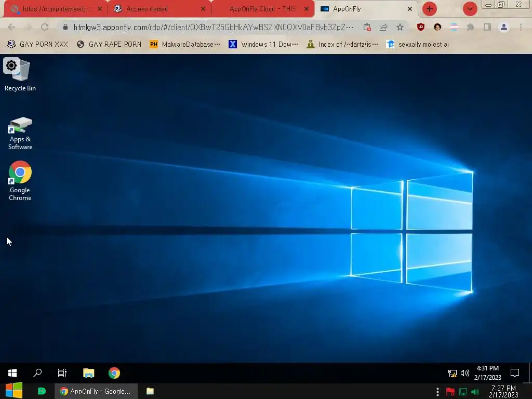
Task: Click the remote volume speaker icon
Action: pyautogui.click(x=465, y=373)
